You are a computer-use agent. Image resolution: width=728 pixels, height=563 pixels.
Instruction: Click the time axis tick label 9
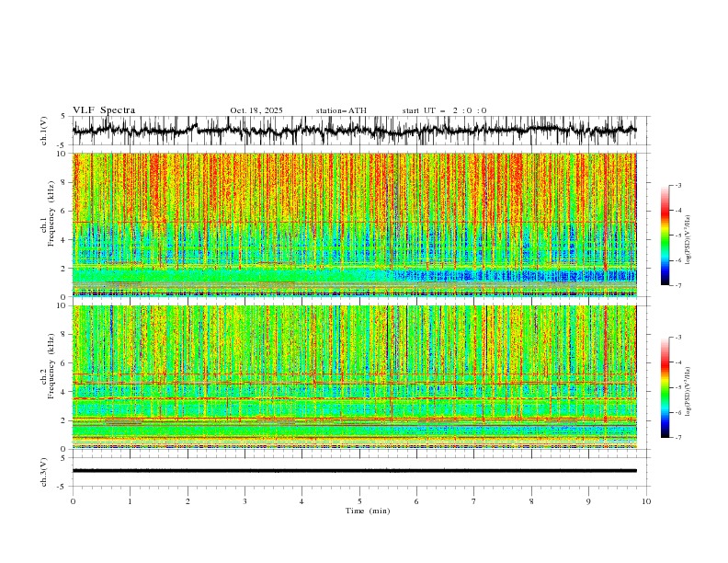(x=588, y=501)
